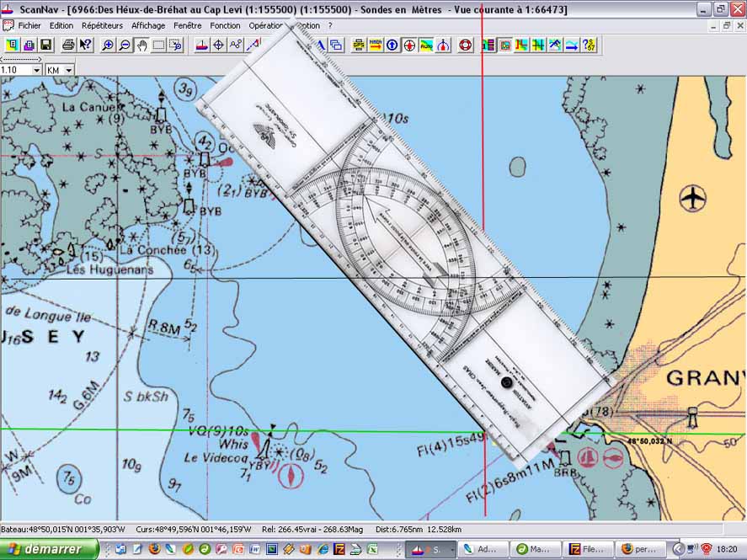Print the chart with the printer icon
747x560 pixels.
[68, 45]
